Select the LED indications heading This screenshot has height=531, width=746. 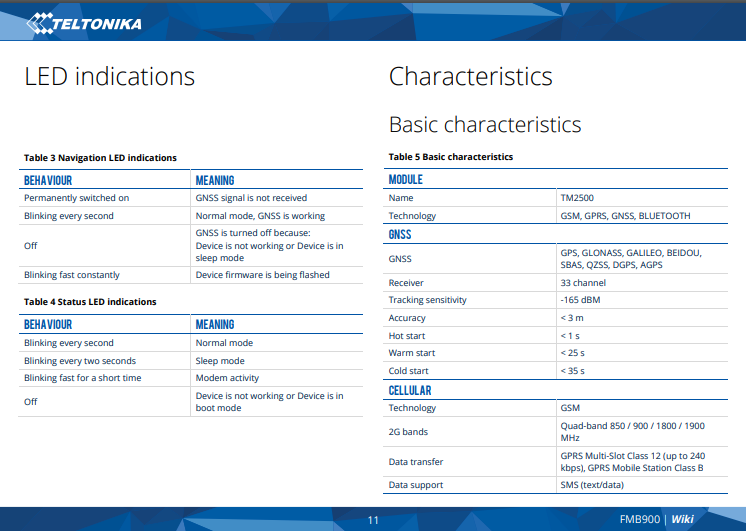(109, 77)
